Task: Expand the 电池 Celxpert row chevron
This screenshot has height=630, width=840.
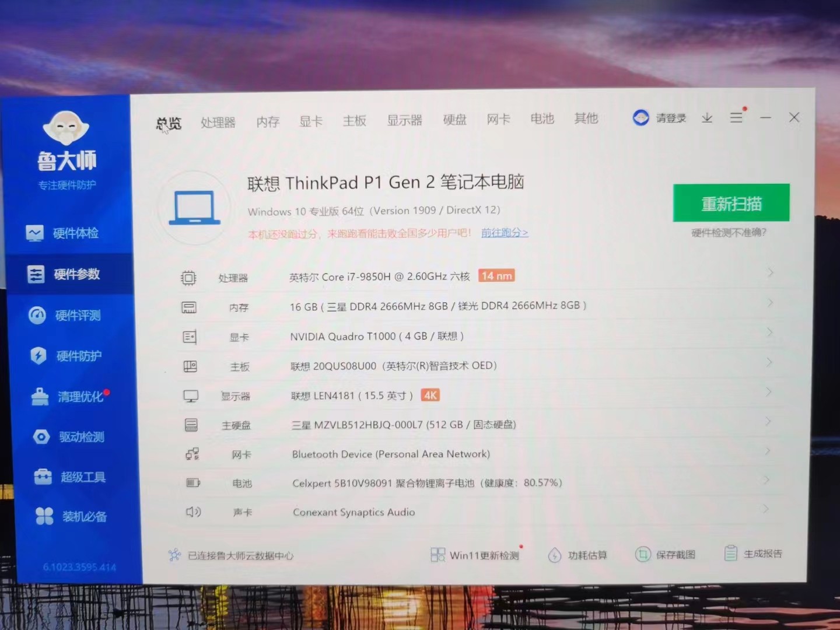Action: [766, 480]
